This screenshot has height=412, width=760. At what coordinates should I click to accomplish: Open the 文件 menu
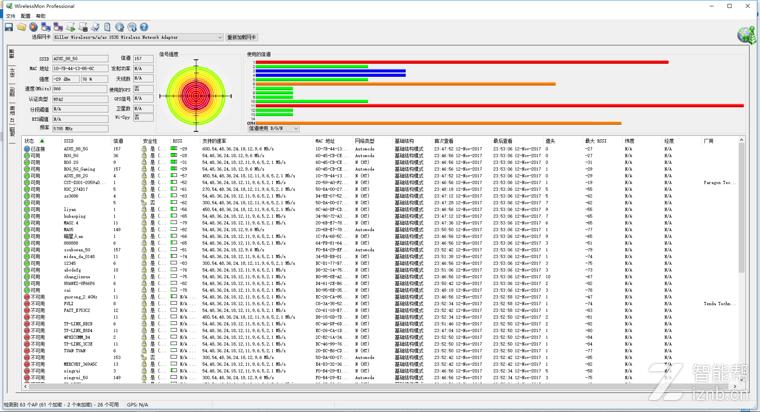click(x=10, y=17)
